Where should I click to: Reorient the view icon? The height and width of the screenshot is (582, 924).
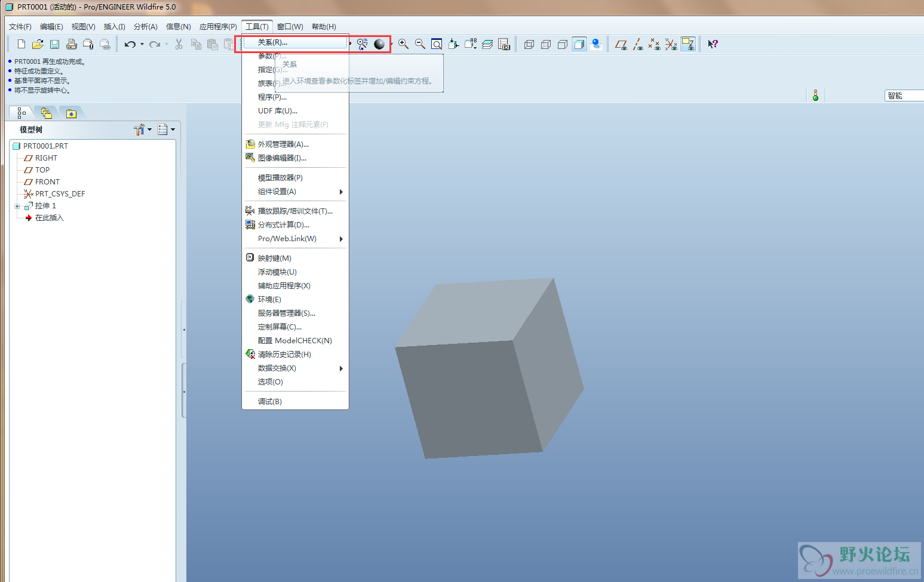[454, 44]
